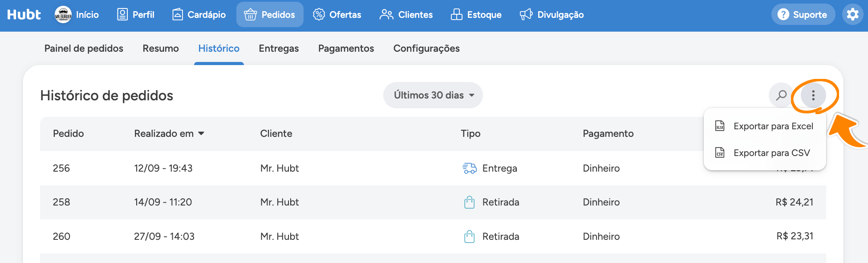Viewport: 868px width, 263px height.
Task: Click the Perfil profile icon
Action: pyautogui.click(x=122, y=15)
